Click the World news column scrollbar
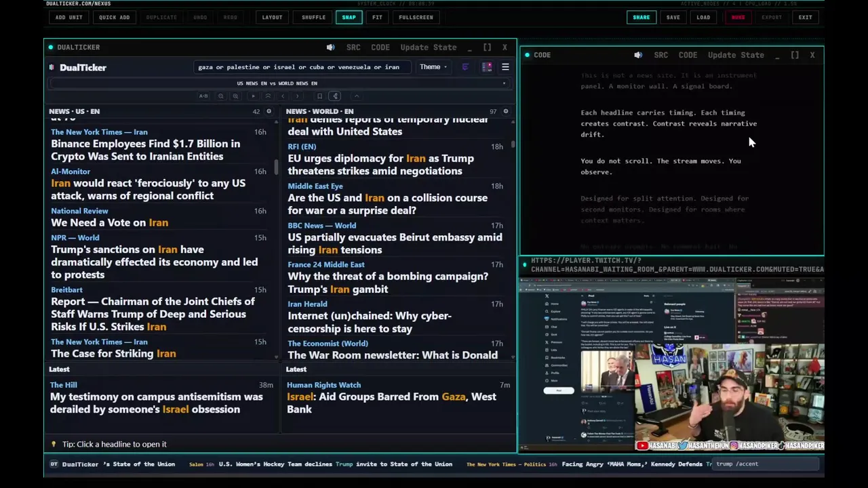The height and width of the screenshot is (488, 868). coord(513,144)
